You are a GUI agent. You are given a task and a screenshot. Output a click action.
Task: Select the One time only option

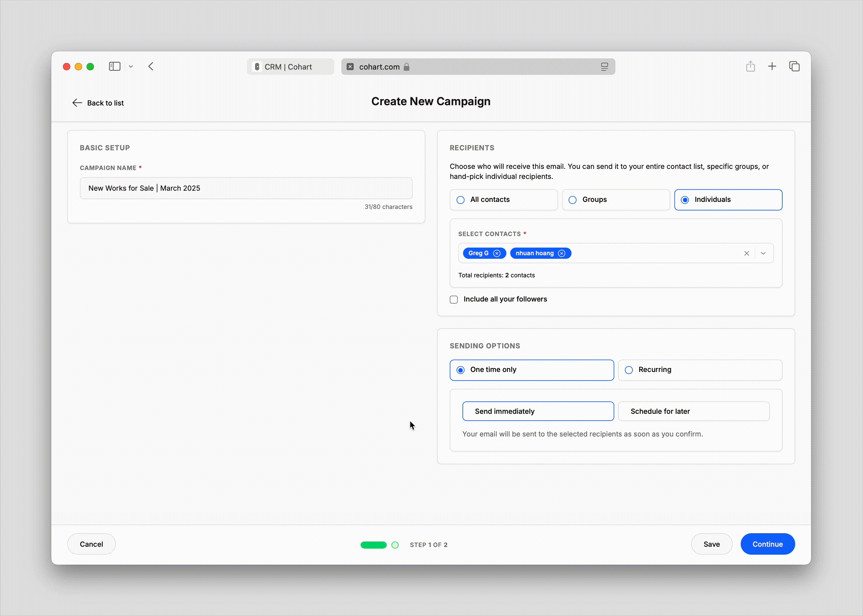[531, 370]
